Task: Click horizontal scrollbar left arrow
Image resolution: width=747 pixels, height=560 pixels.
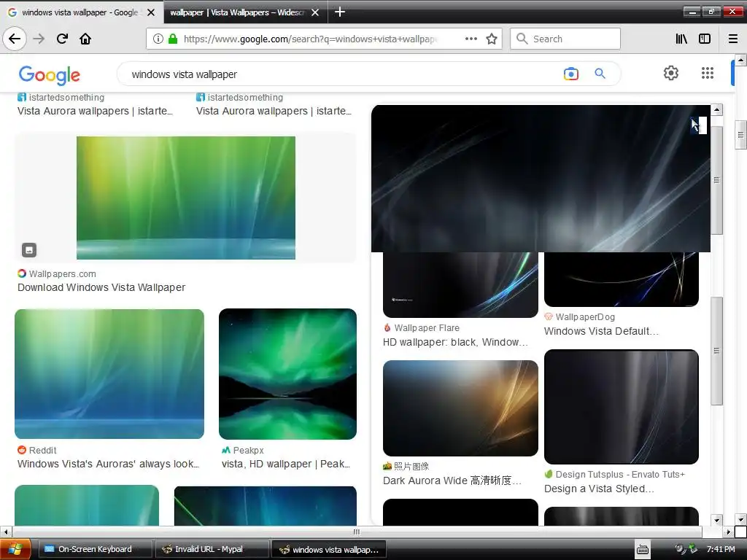Action: coord(6,532)
